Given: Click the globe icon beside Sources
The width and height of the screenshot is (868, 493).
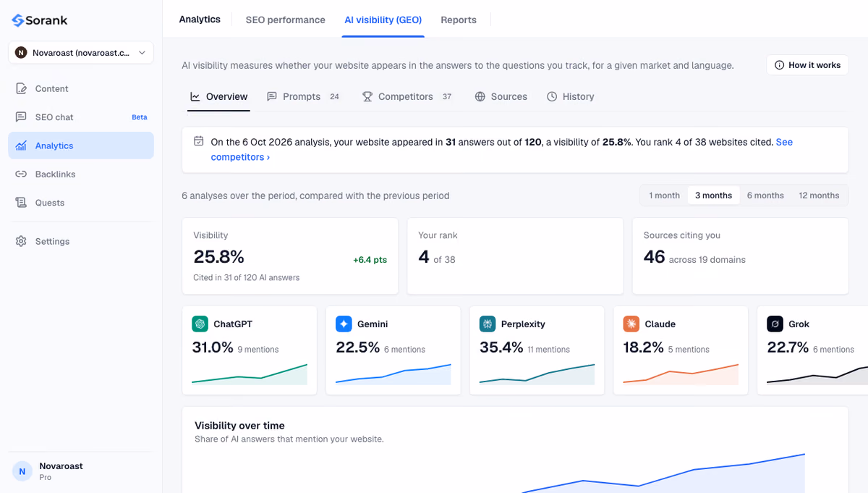Looking at the screenshot, I should pyautogui.click(x=480, y=96).
